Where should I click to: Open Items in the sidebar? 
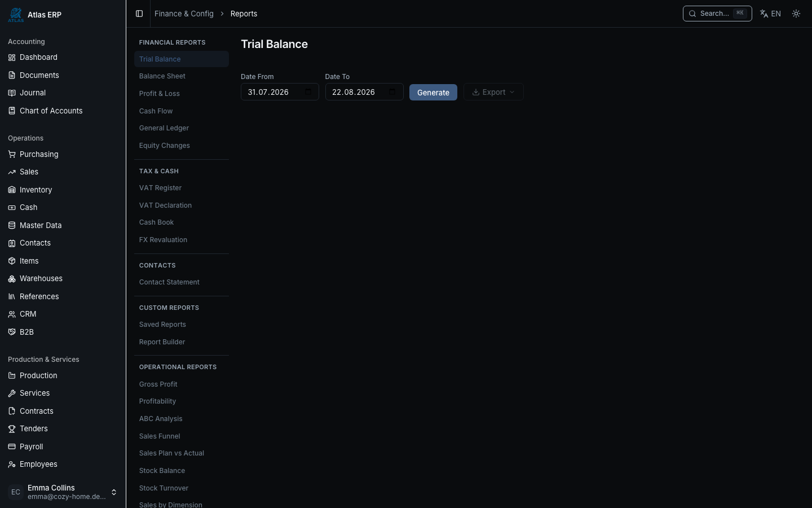(x=63, y=261)
